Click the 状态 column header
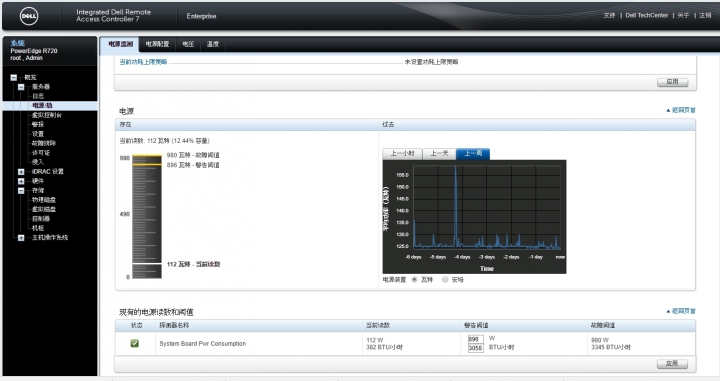The height and width of the screenshot is (381, 720). pyautogui.click(x=136, y=325)
